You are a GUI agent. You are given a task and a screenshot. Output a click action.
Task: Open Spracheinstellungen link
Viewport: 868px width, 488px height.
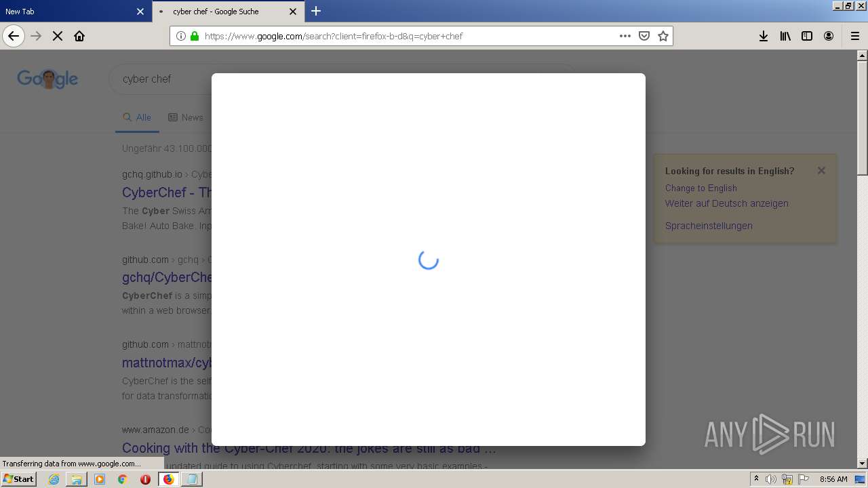(x=709, y=226)
